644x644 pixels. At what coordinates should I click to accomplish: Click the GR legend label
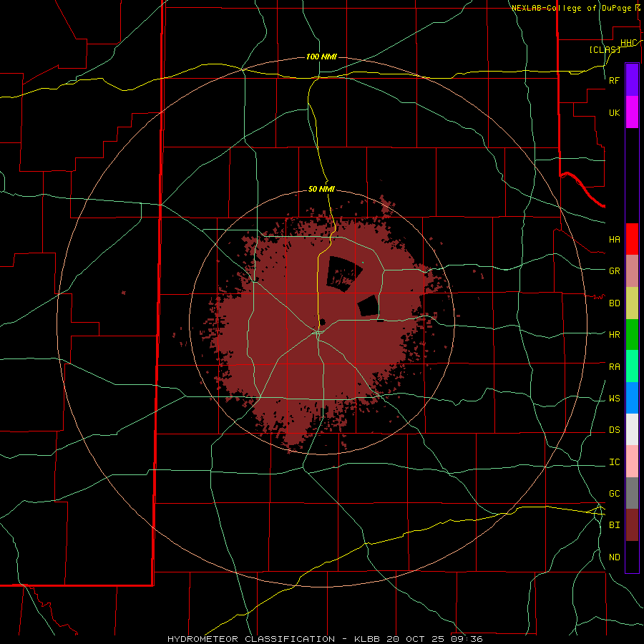614,270
